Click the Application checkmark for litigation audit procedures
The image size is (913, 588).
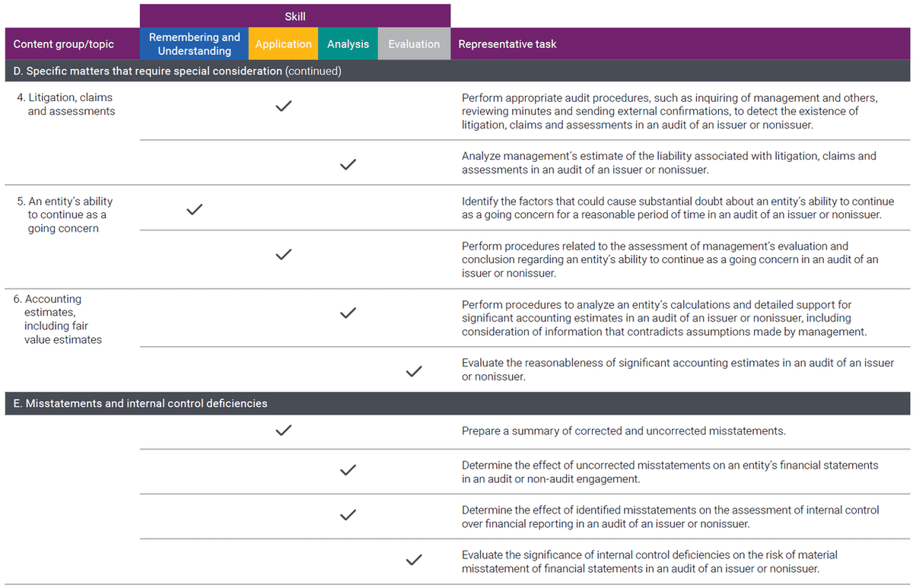tap(283, 106)
